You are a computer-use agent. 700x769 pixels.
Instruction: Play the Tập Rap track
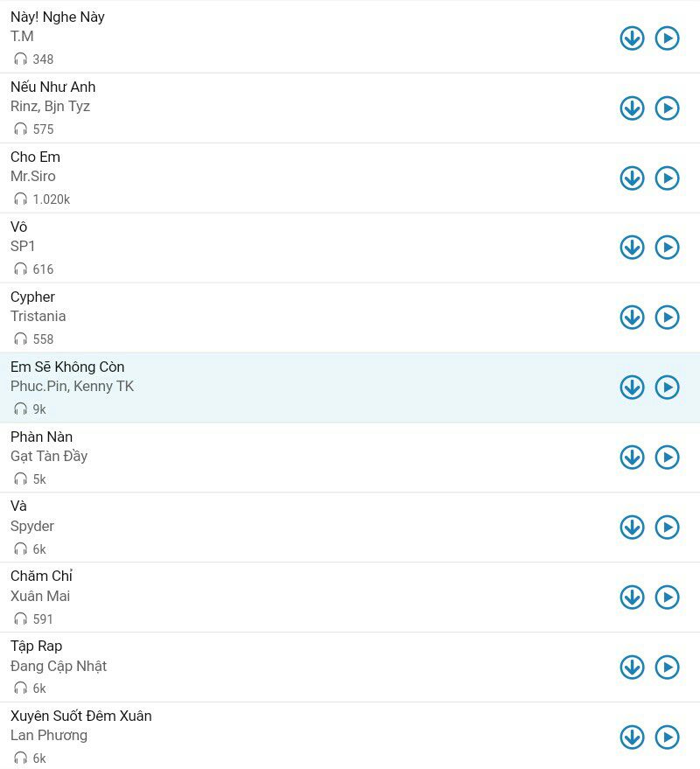[667, 668]
